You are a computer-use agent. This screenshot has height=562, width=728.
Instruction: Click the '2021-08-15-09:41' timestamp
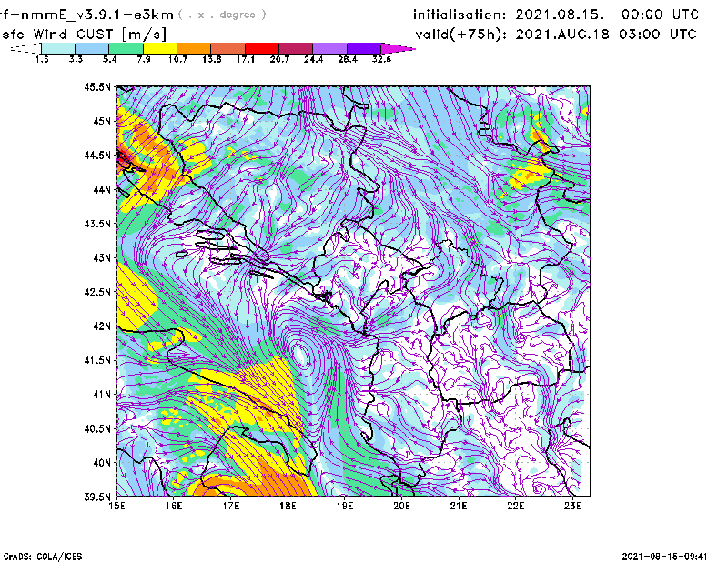point(664,557)
